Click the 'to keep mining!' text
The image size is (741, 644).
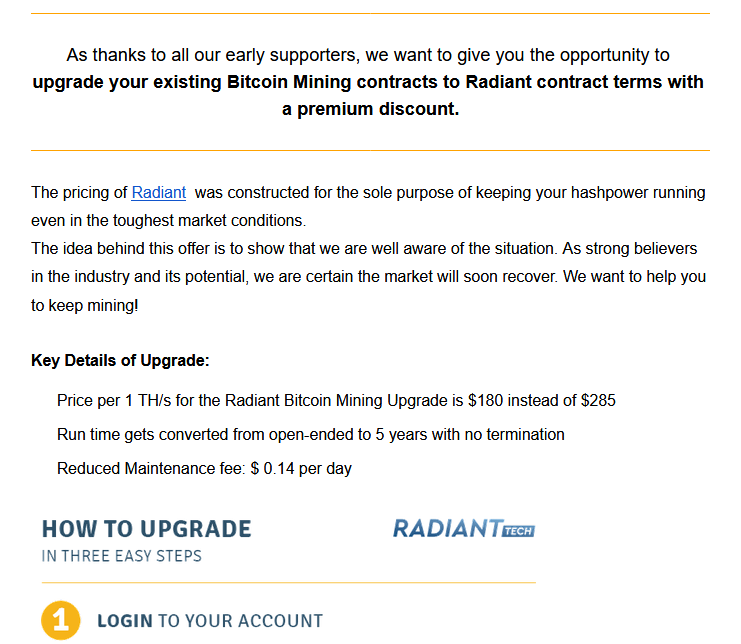[x=85, y=306]
